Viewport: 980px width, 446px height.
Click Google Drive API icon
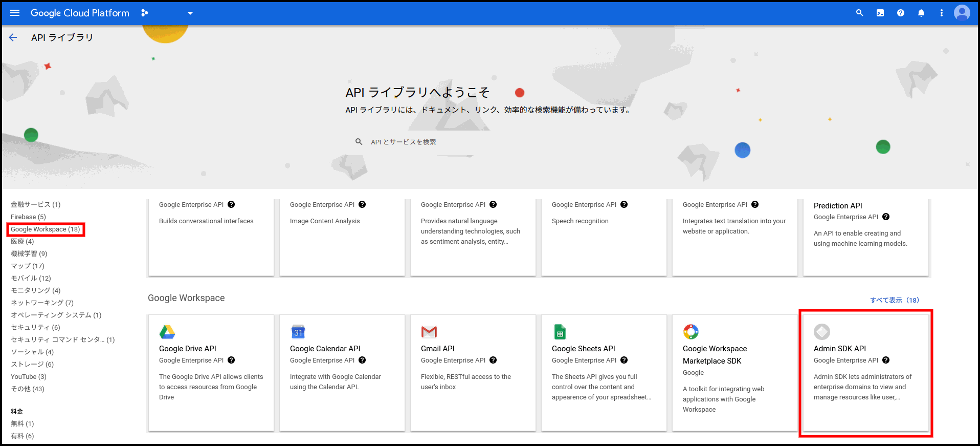[x=167, y=332]
